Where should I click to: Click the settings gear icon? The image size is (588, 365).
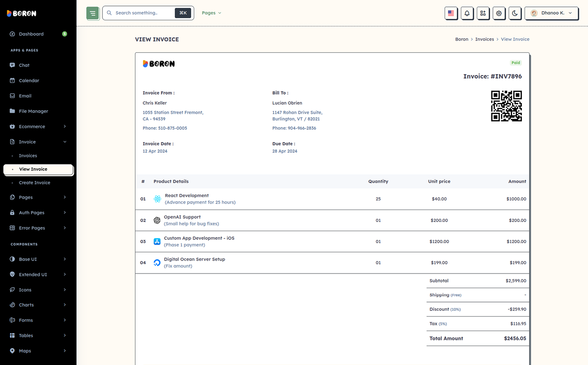coord(499,13)
